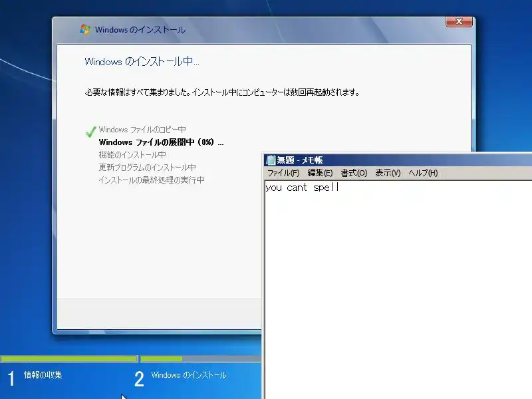The width and height of the screenshot is (532, 399).
Task: Click the step 更新プログラムのインストール中
Action: tap(147, 168)
